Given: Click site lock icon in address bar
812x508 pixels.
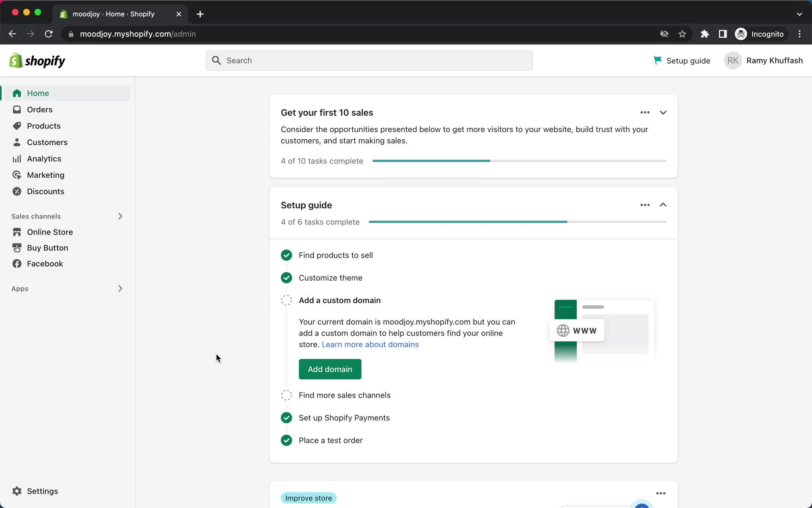Looking at the screenshot, I should 71,34.
